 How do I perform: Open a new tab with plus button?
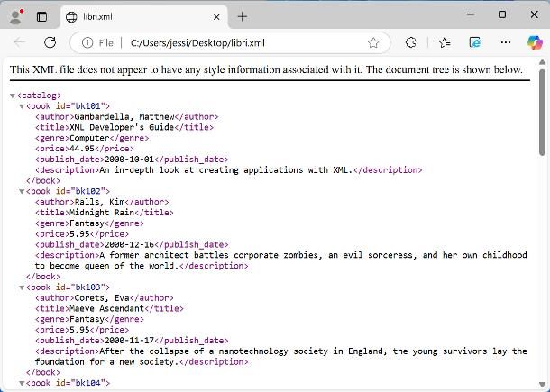(242, 16)
